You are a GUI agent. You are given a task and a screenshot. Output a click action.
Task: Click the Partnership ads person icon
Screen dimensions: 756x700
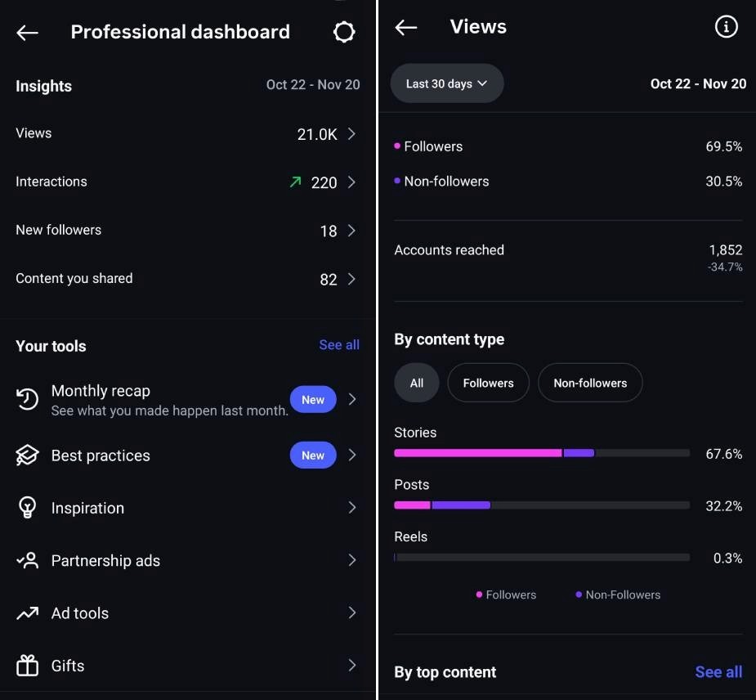click(28, 560)
